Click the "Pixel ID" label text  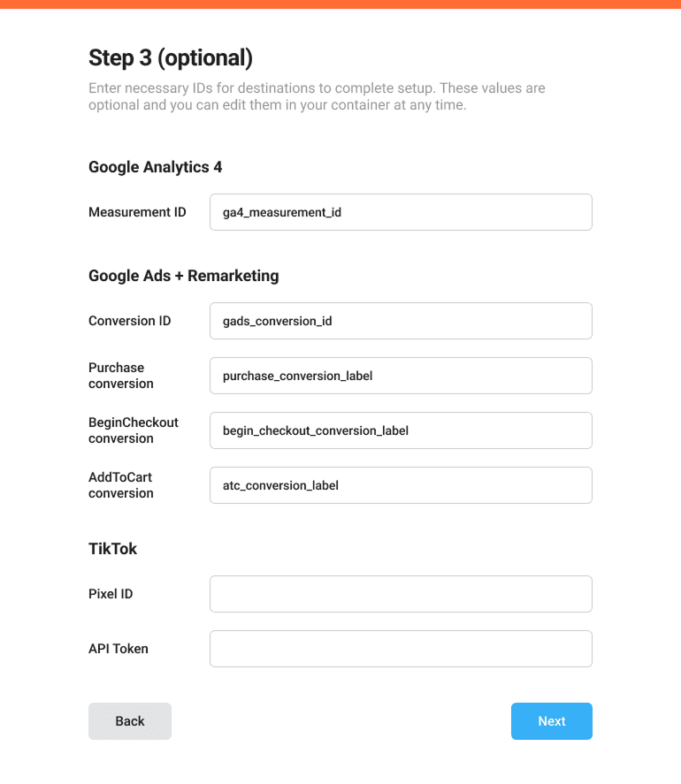click(x=111, y=594)
